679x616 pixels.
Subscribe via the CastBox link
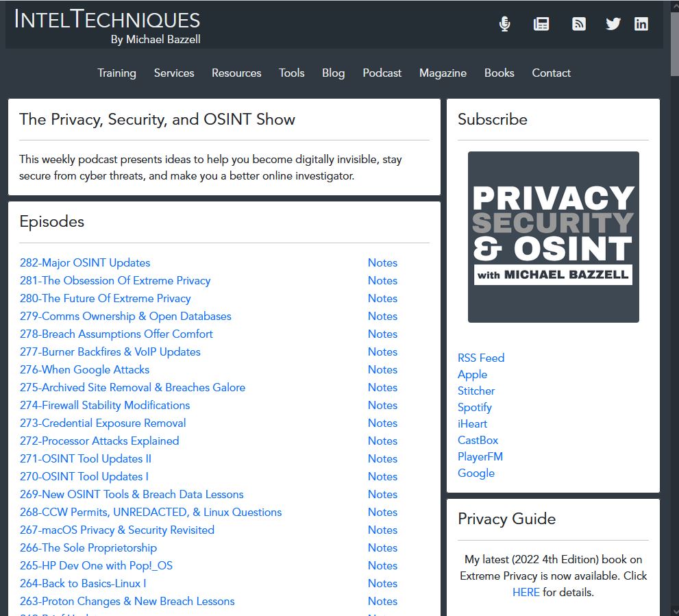pos(478,440)
